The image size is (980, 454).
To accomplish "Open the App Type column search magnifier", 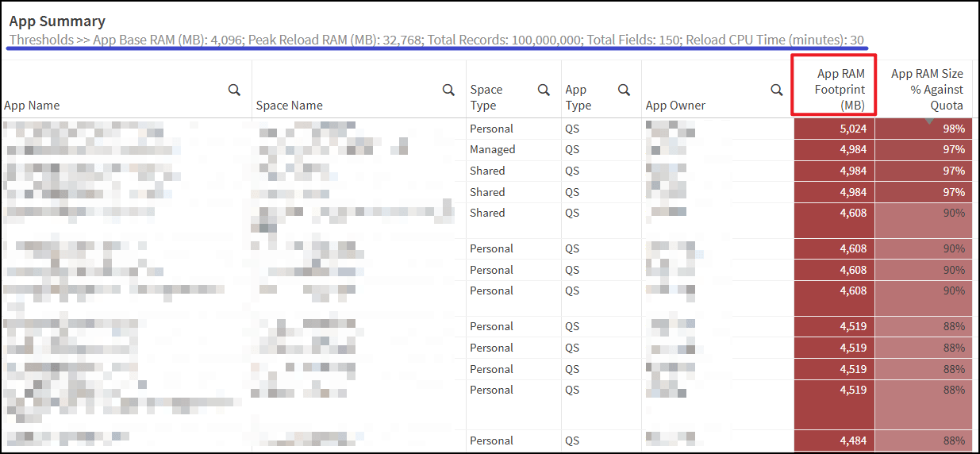I will tap(625, 90).
